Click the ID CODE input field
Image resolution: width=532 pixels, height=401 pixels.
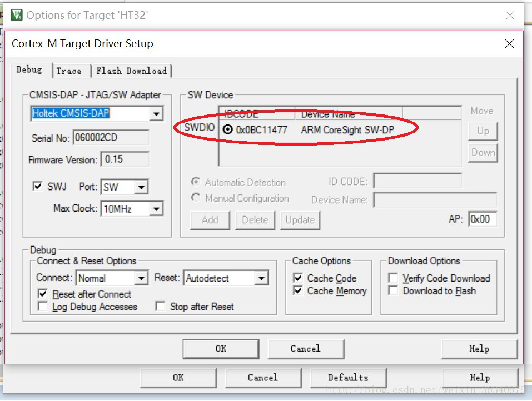coord(417,181)
